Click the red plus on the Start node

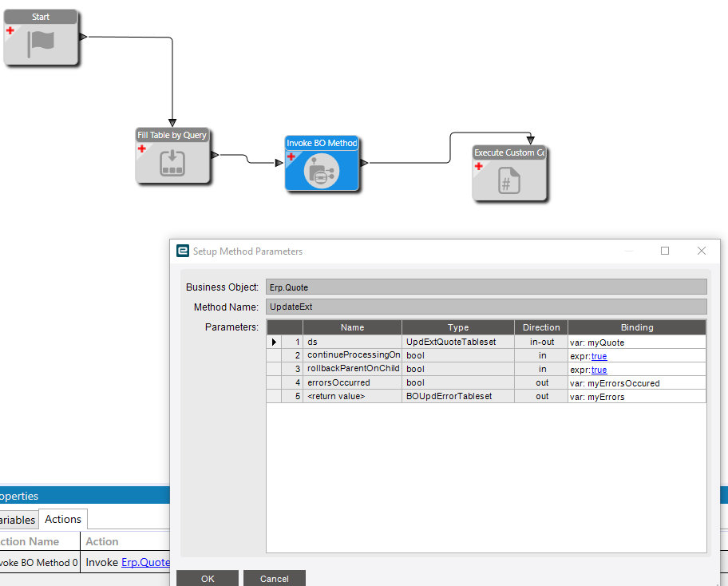click(10, 30)
